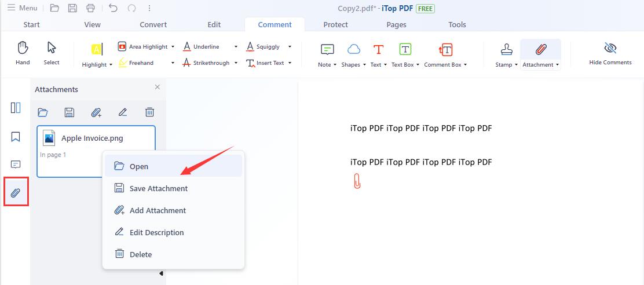This screenshot has height=285, width=644.
Task: Toggle the attachments sidebar panel
Action: [16, 192]
